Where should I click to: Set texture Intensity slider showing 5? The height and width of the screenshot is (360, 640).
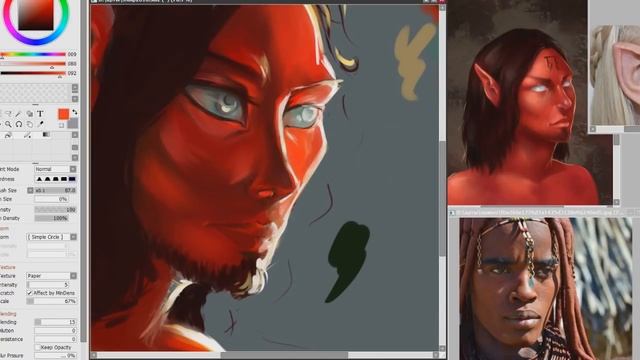pos(47,284)
